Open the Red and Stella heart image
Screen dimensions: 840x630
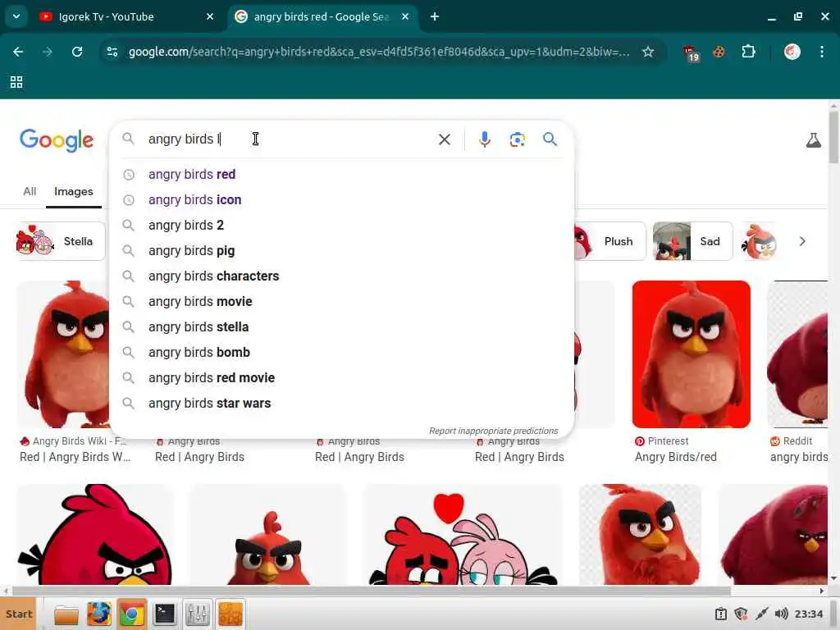pos(463,535)
